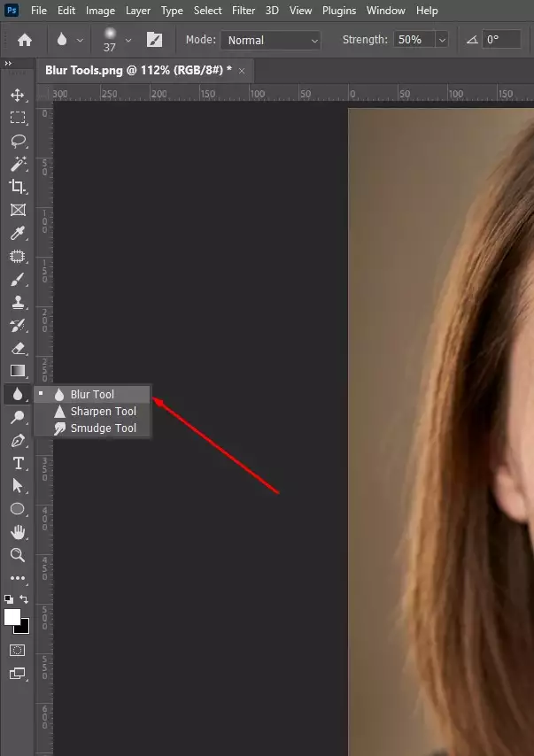Select the Brush tool
534x756 pixels.
(18, 279)
